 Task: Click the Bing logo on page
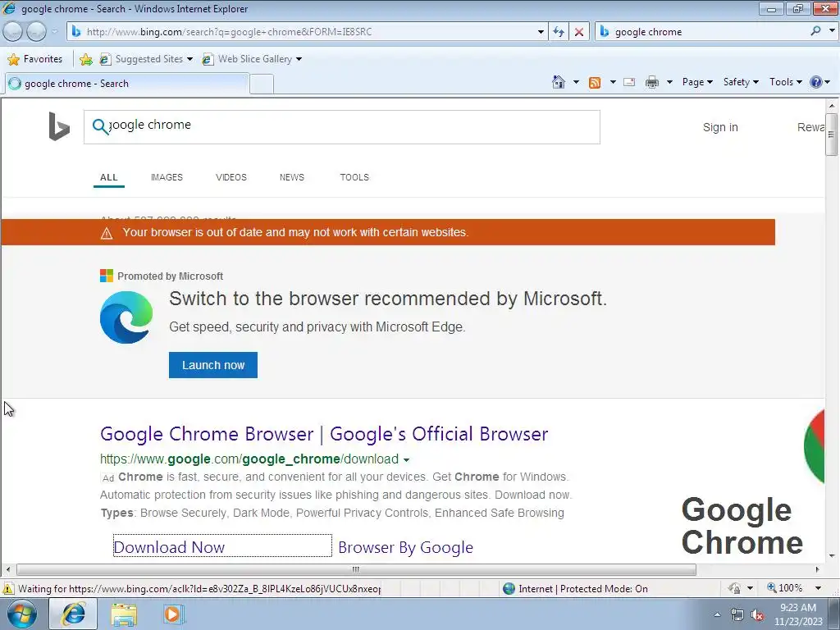point(59,126)
